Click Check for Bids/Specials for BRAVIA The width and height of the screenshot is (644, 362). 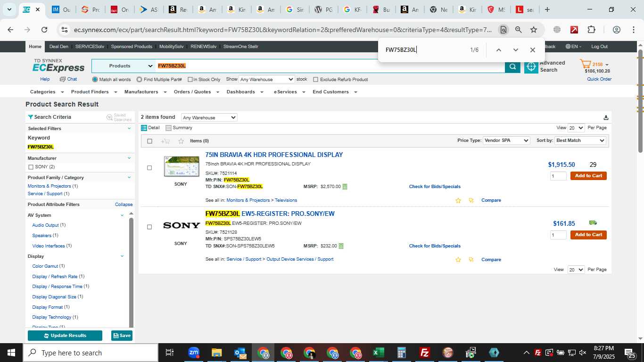(x=435, y=187)
